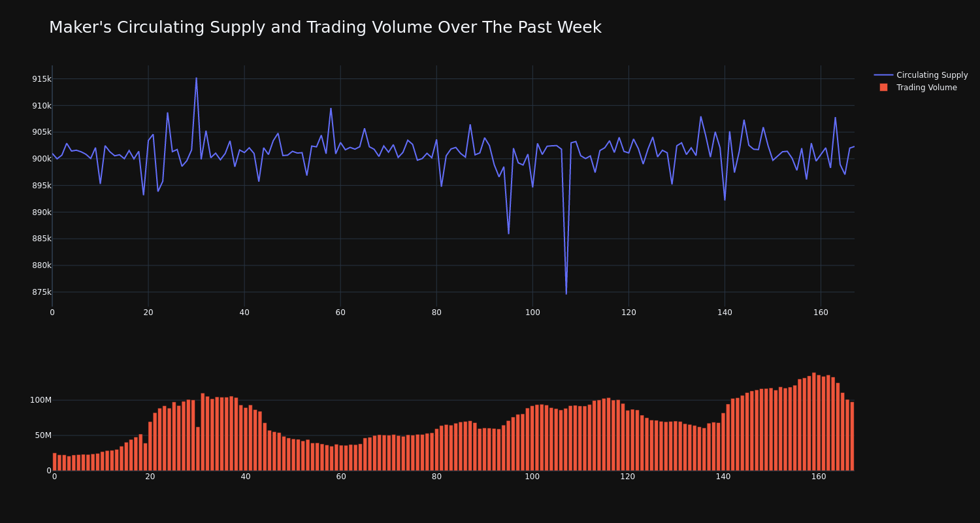Screen dimensions: 980x523
Task: Click the 880k y-axis label
Action: (42, 265)
